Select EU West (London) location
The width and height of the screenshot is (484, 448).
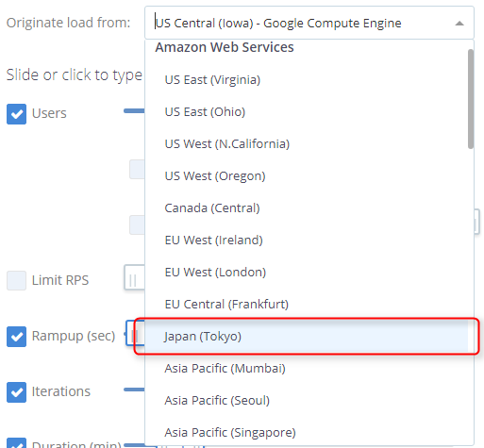[x=307, y=273]
